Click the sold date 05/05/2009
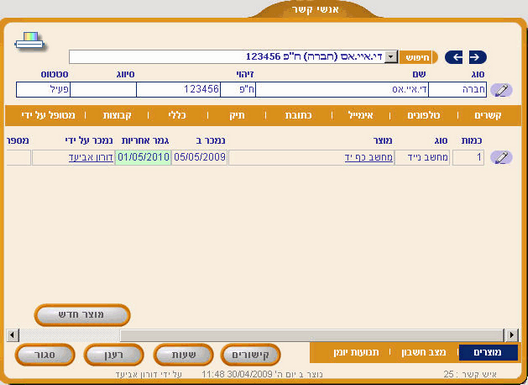The width and height of the screenshot is (528, 385). (199, 158)
